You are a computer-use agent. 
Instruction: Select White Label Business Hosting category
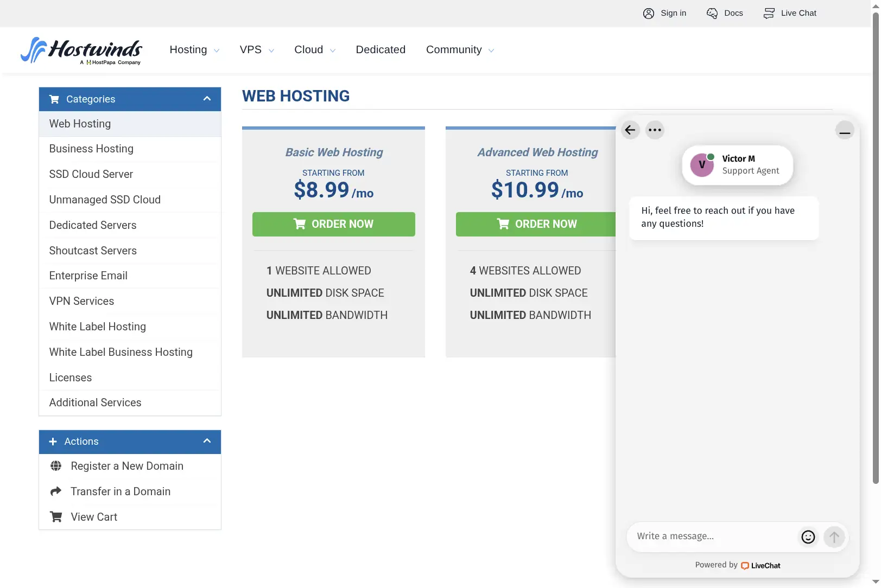coord(130,352)
